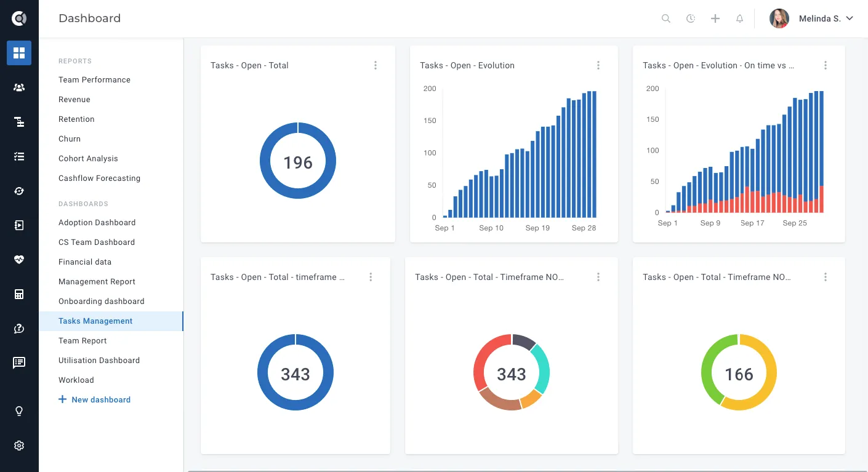868x472 pixels.
Task: Open settings gear icon in sidebar
Action: pyautogui.click(x=19, y=446)
